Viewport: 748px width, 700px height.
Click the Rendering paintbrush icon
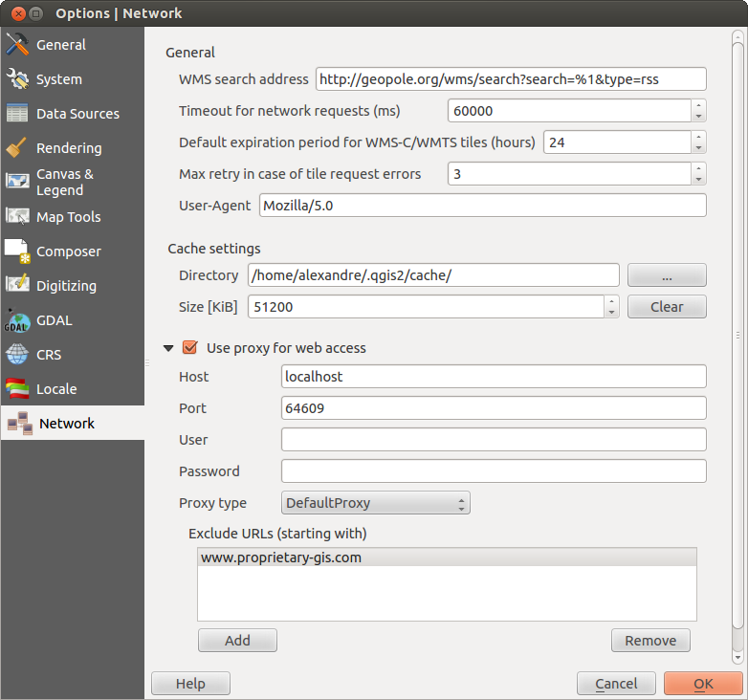coord(17,148)
